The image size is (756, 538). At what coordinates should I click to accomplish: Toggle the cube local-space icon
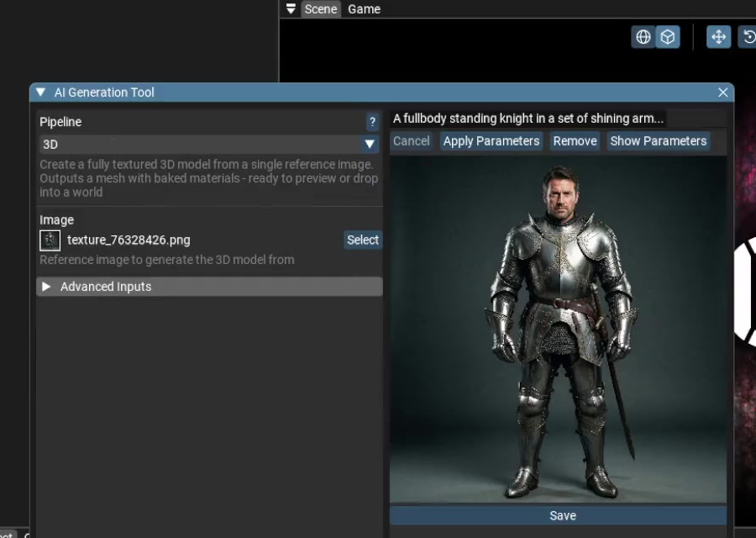pyautogui.click(x=668, y=37)
